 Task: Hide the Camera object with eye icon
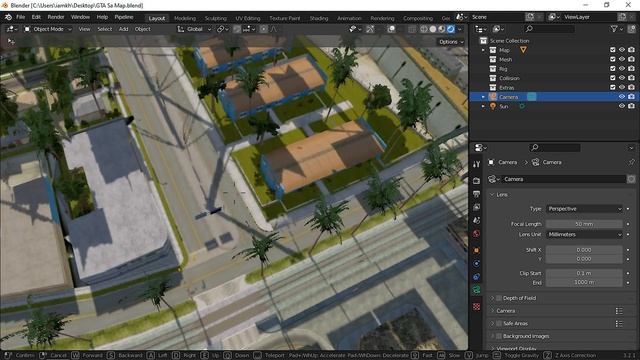click(x=622, y=97)
